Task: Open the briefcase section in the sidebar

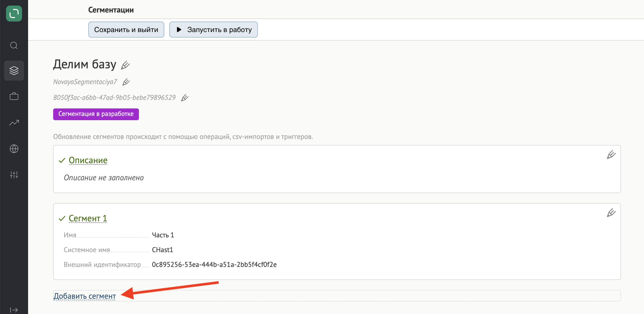Action: point(14,96)
